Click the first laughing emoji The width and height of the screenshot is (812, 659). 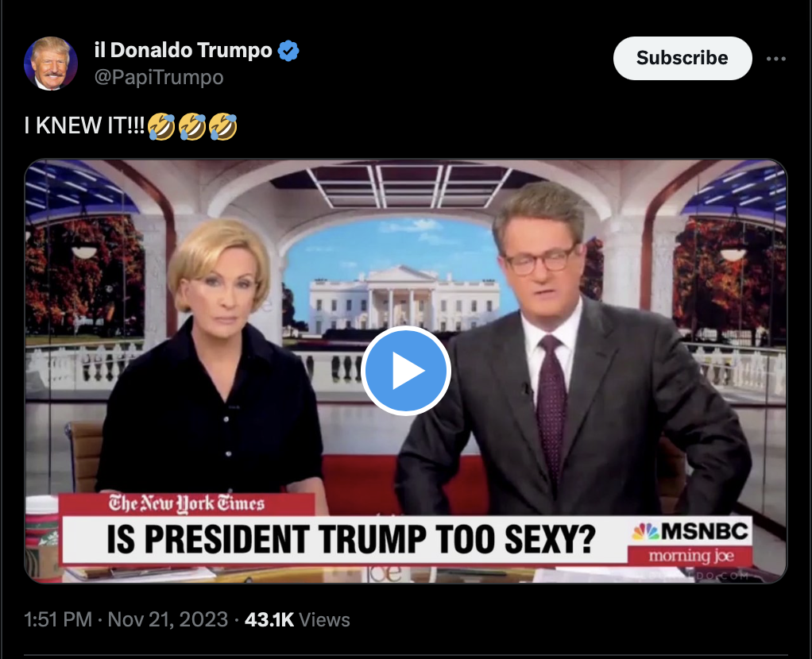point(161,127)
